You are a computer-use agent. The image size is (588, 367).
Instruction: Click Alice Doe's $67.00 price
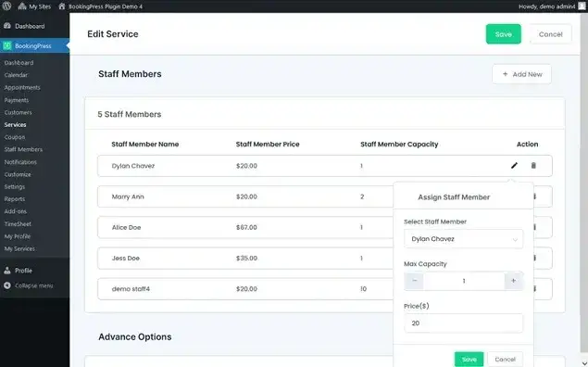[246, 227]
